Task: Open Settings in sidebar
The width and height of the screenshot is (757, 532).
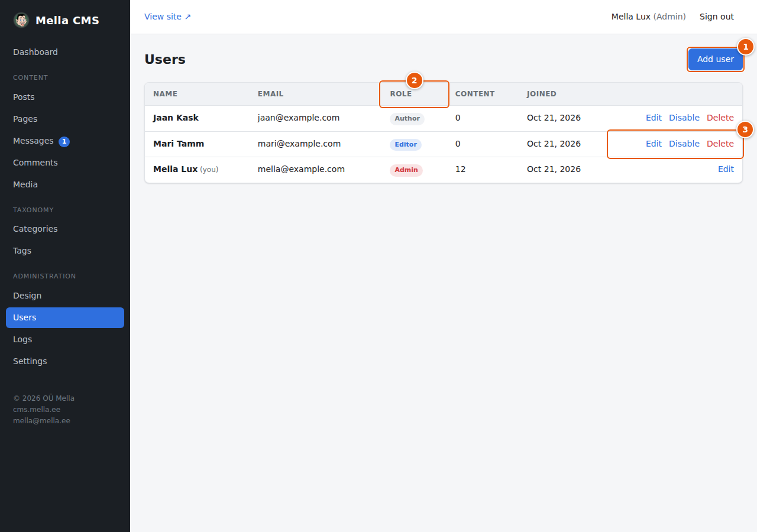Action: pyautogui.click(x=65, y=361)
